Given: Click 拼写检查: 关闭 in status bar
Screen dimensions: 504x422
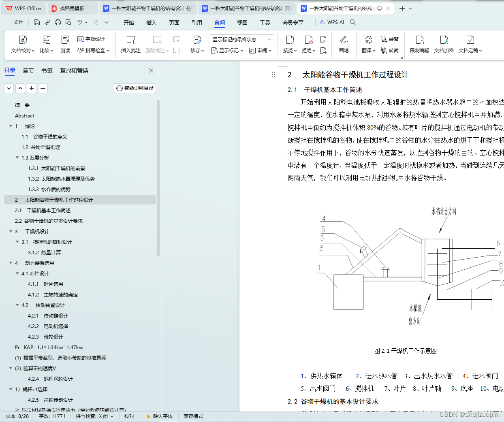Looking at the screenshot, I should [x=94, y=416].
